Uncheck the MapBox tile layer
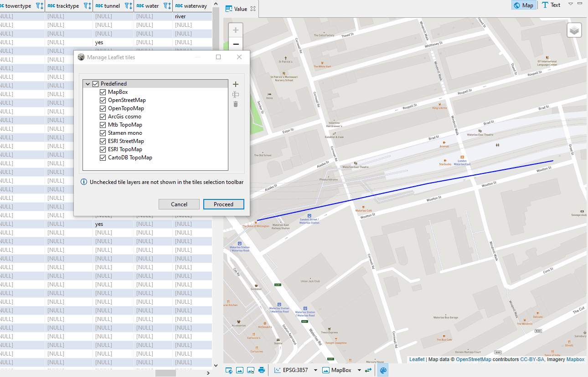The image size is (588, 377). [103, 92]
